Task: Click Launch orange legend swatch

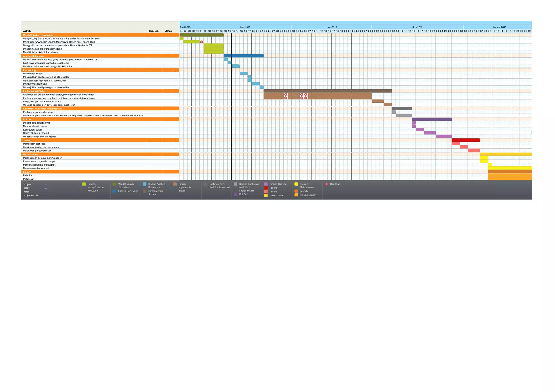Action: pyautogui.click(x=296, y=191)
